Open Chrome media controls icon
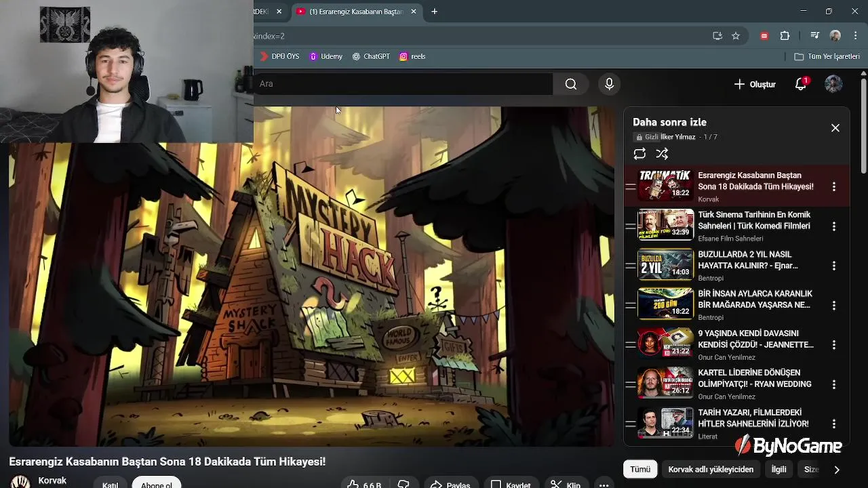868x488 pixels. pos(815,36)
